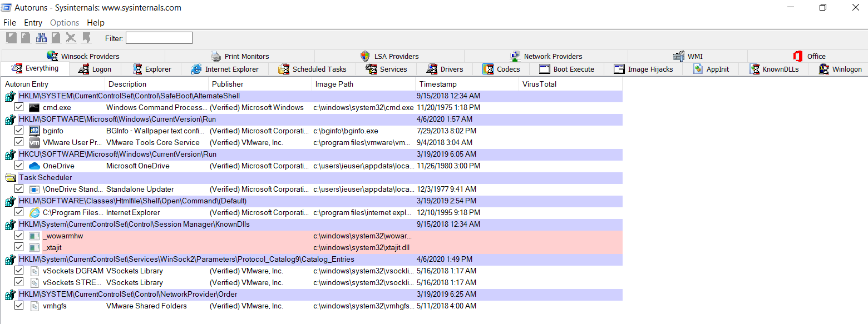Sort by the Publisher column header

coord(260,84)
